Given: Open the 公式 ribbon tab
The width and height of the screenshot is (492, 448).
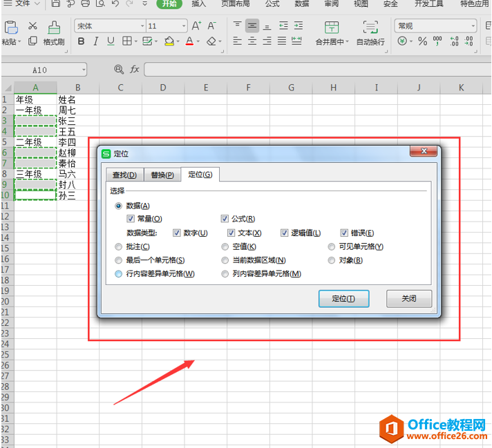Looking at the screenshot, I should pos(272,3).
